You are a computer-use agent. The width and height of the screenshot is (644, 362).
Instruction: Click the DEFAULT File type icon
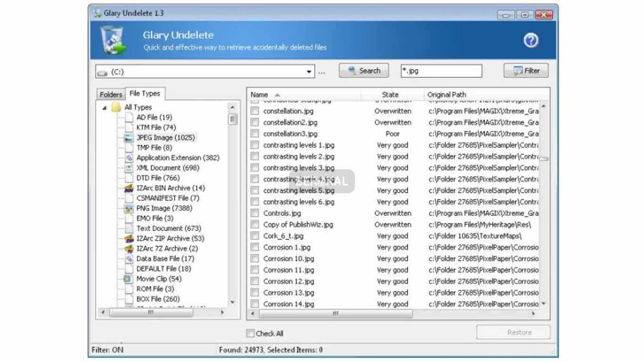pyautogui.click(x=129, y=269)
